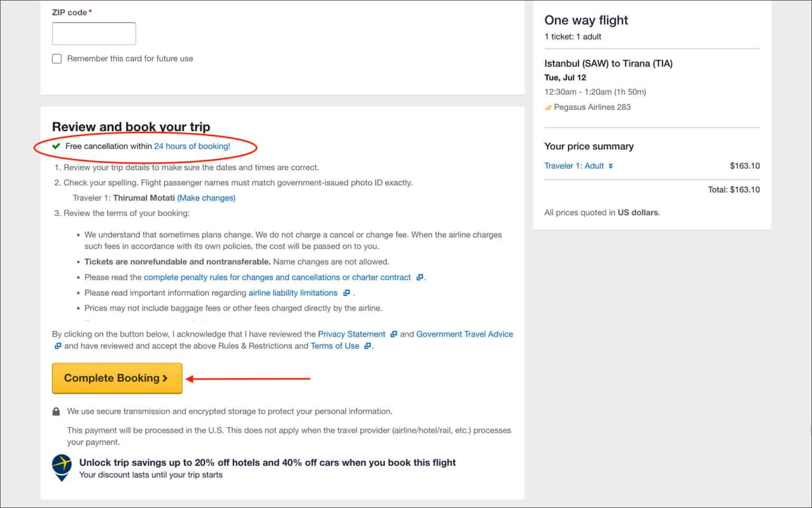Open the external-link icon beside penalty rules link
Viewport: 812px width, 508px height.
pos(420,277)
